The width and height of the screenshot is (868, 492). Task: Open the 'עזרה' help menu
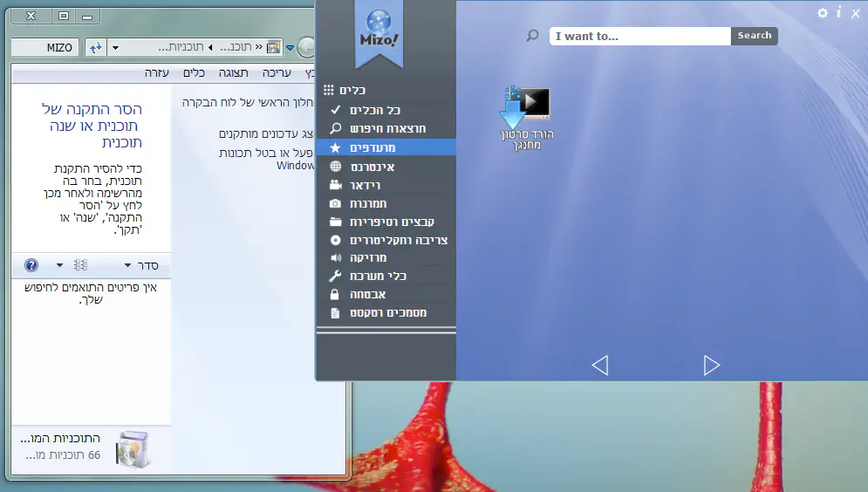(157, 72)
